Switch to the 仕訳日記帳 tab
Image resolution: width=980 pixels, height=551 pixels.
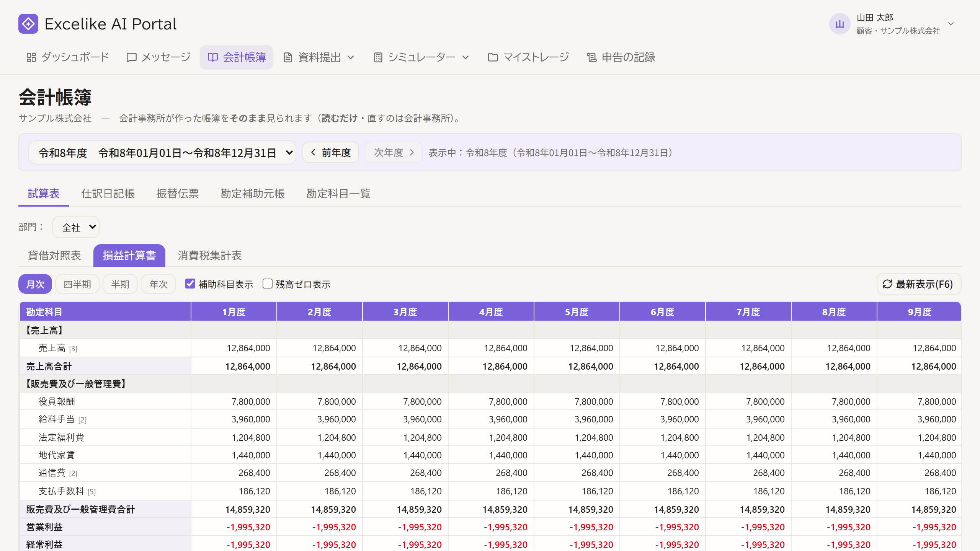point(108,194)
